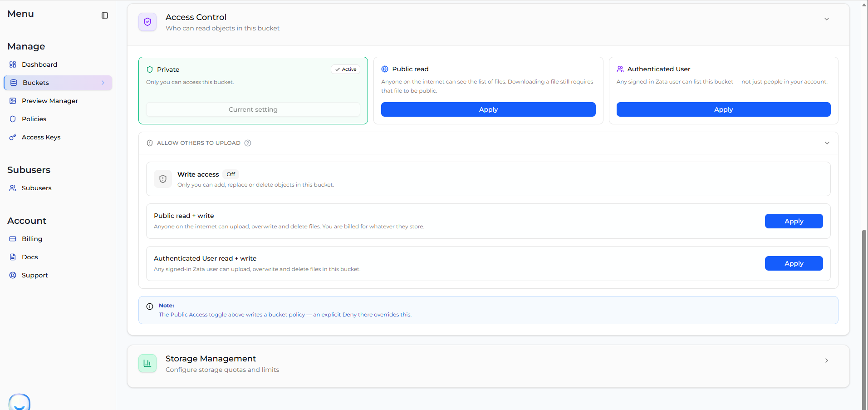Image resolution: width=868 pixels, height=410 pixels.
Task: Collapse the sidebar menu panel icon
Action: (x=105, y=15)
